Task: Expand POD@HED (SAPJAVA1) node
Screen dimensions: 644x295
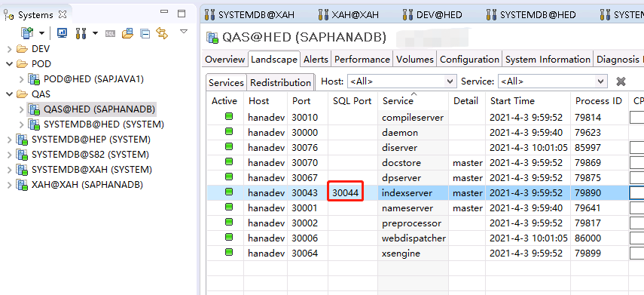Action: (21, 79)
